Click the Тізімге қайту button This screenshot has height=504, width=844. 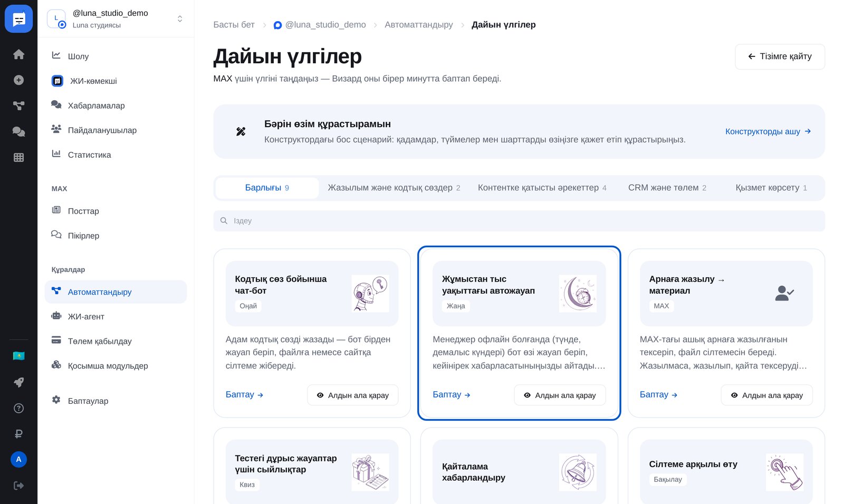[x=780, y=56]
